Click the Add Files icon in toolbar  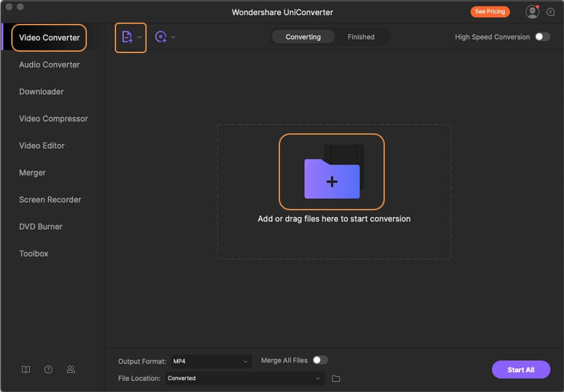[x=127, y=37]
